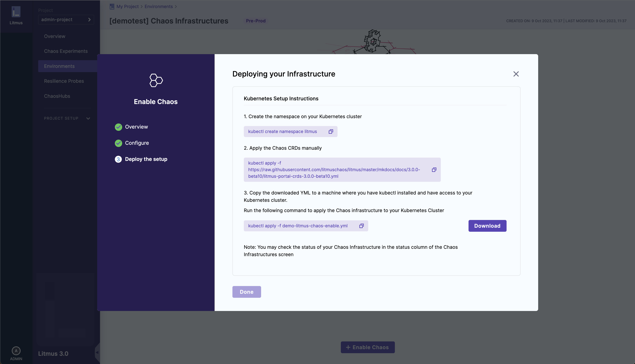Screen dimensions: 635x364
Task: Close the Deploying your Infrastructure dialog
Action: 516,74
